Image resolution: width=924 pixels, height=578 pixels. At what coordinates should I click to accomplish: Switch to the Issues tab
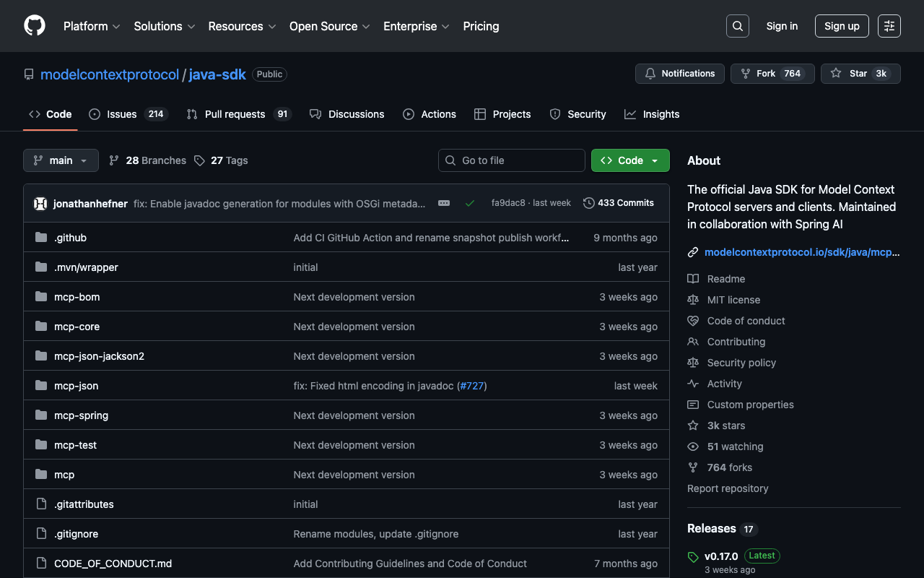pyautogui.click(x=128, y=114)
